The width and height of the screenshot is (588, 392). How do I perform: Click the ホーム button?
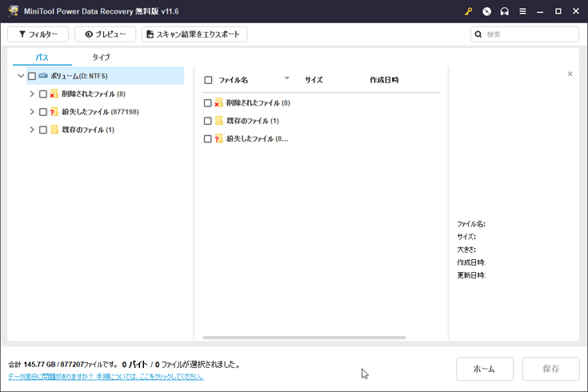click(x=484, y=369)
